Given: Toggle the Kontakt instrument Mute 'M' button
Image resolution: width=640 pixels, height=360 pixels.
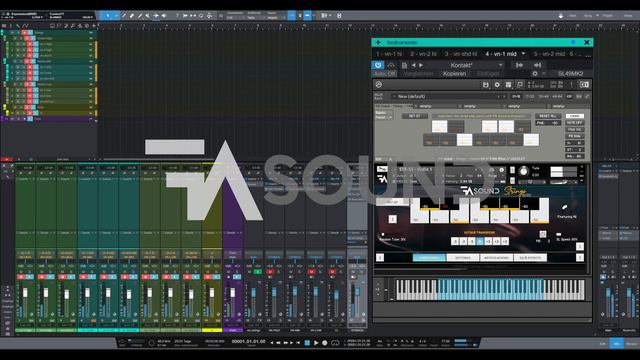Looking at the screenshot, I should tap(513, 181).
